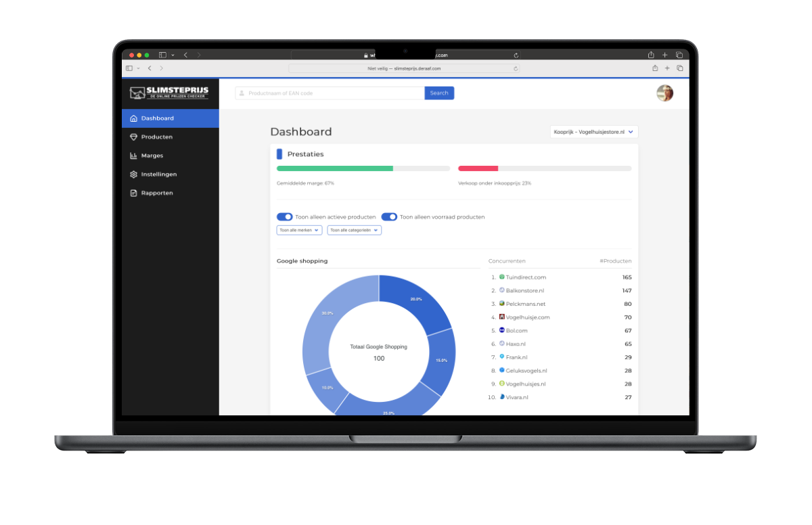Open the Vogelhuisjes.nl competitor link
The height and width of the screenshot is (525, 812).
tap(526, 384)
